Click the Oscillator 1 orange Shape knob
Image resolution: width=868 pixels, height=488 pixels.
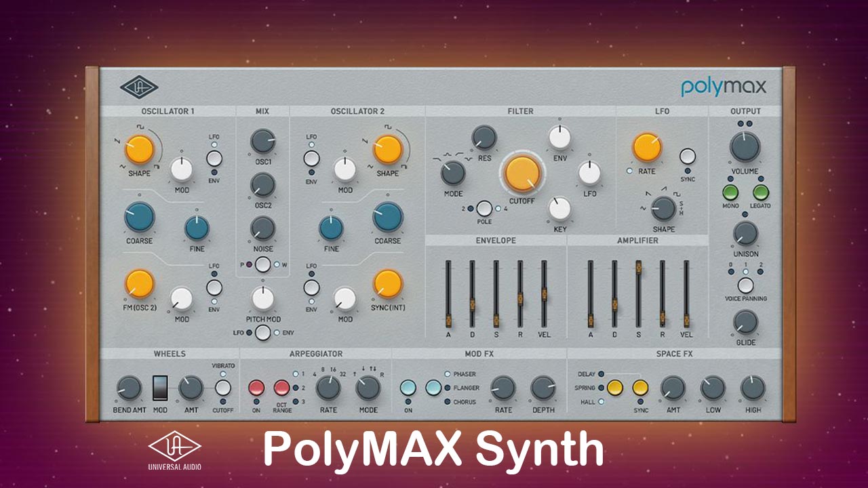(140, 149)
